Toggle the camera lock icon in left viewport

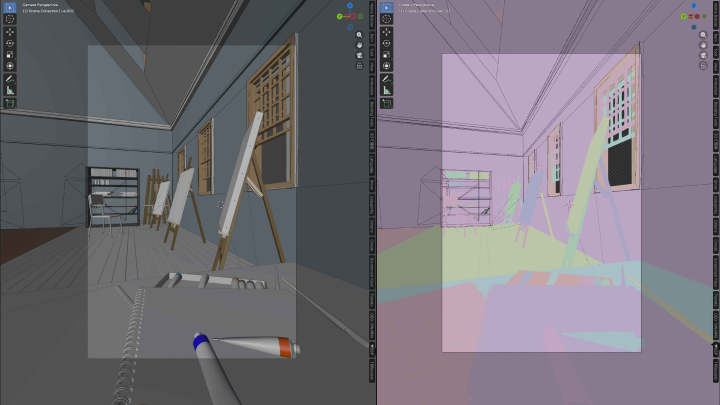point(360,66)
